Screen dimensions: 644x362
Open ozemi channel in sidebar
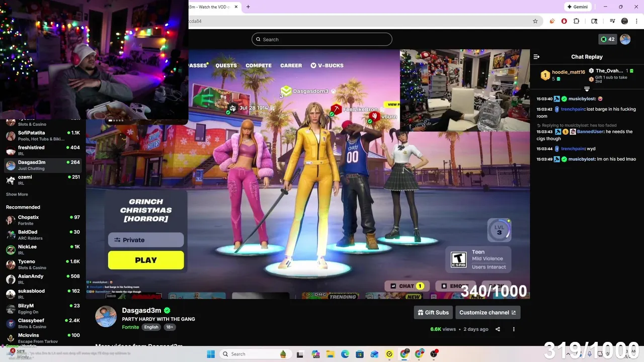click(x=43, y=180)
